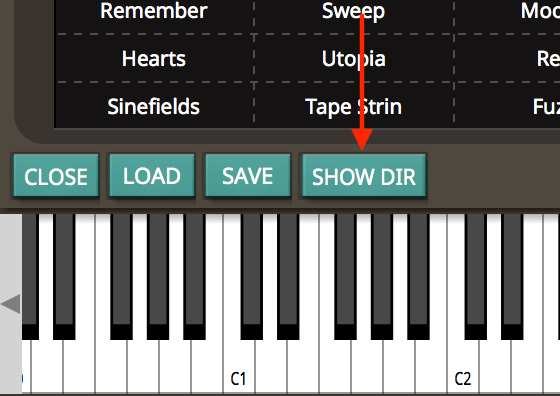Play the white key left of C1
Viewport: 560px width, 396px height.
coord(207,368)
